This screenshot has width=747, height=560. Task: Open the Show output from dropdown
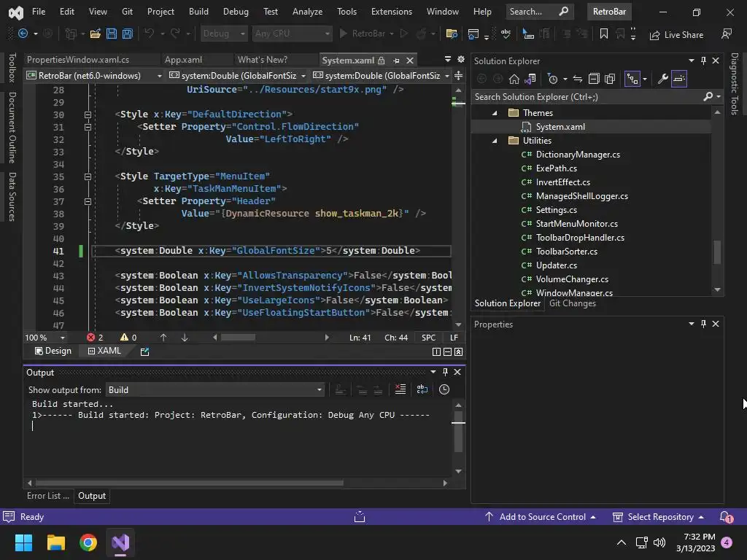point(215,389)
